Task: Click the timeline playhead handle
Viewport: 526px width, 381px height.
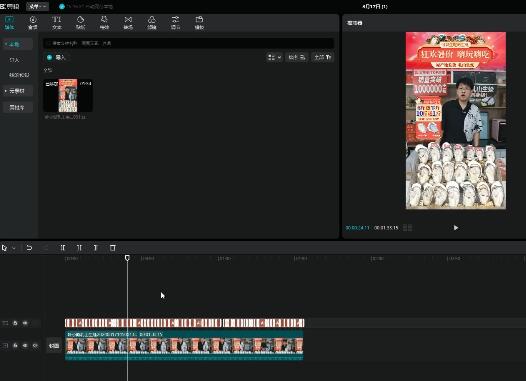Action: (127, 258)
